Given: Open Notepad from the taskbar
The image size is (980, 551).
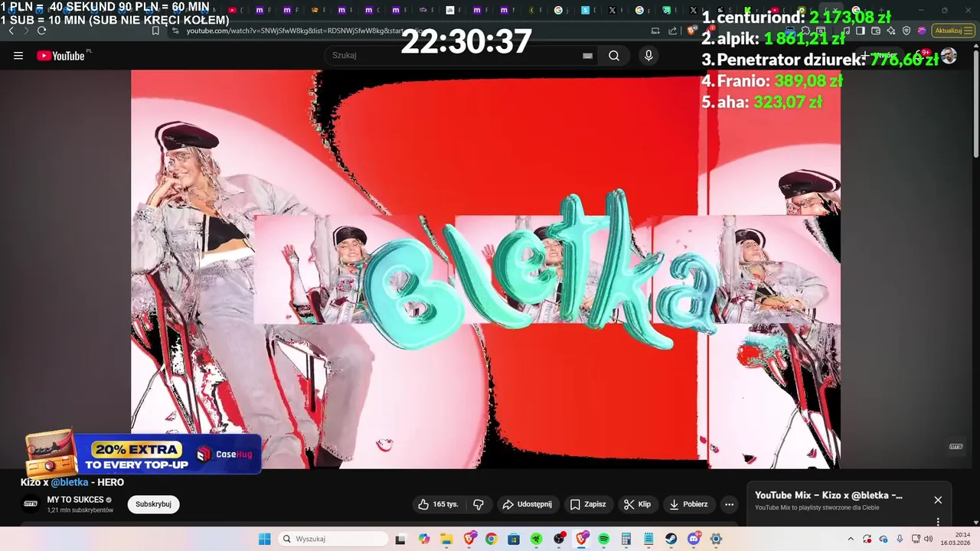Looking at the screenshot, I should point(648,539).
